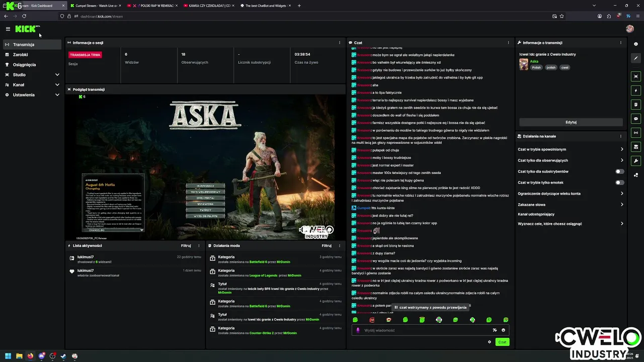Open Działania moda three-dot menu

click(340, 246)
